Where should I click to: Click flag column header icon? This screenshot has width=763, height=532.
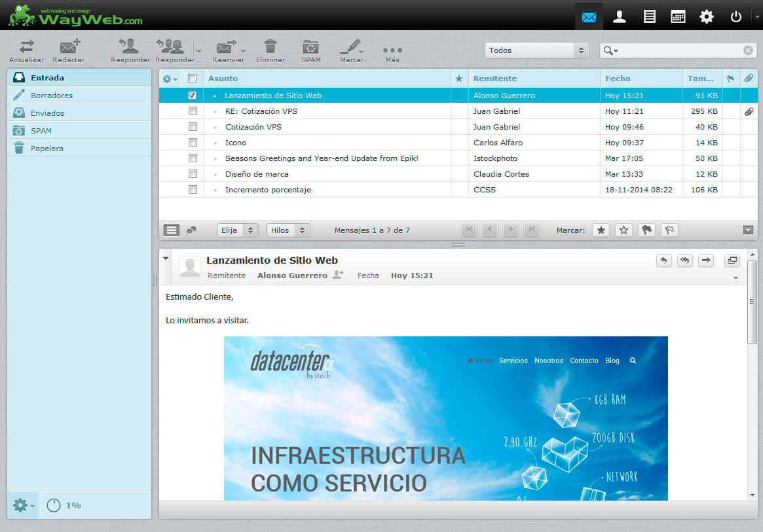(730, 79)
